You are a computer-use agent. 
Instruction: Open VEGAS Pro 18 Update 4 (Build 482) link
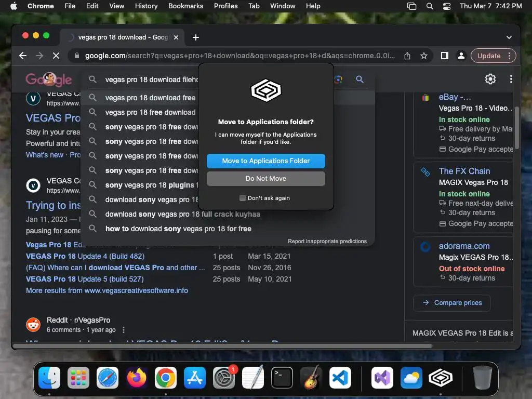pyautogui.click(x=85, y=256)
